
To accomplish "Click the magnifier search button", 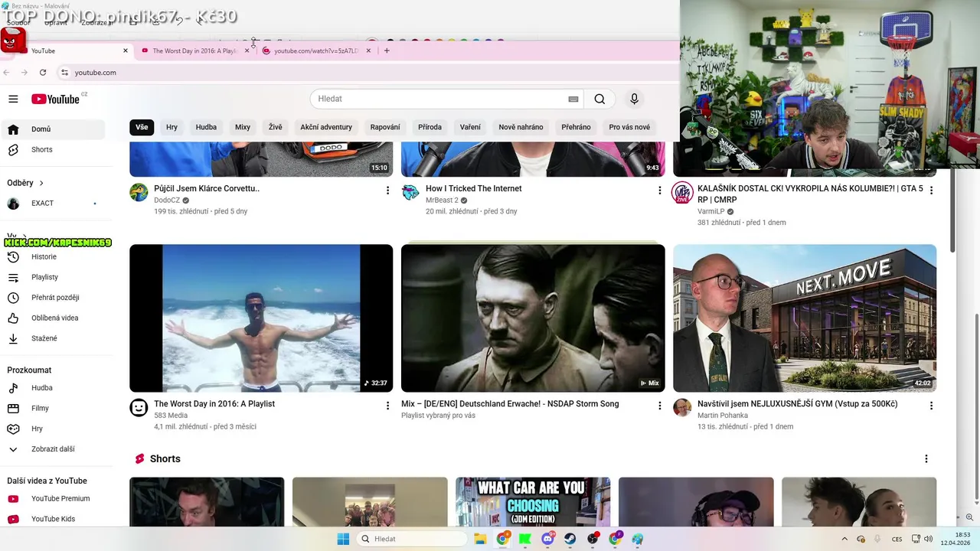I will pyautogui.click(x=599, y=99).
